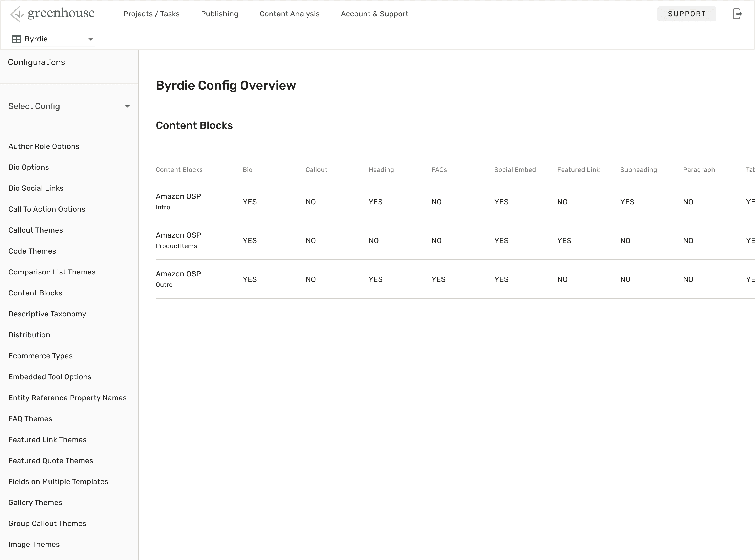Click the greenhouse logo icon

[x=17, y=14]
